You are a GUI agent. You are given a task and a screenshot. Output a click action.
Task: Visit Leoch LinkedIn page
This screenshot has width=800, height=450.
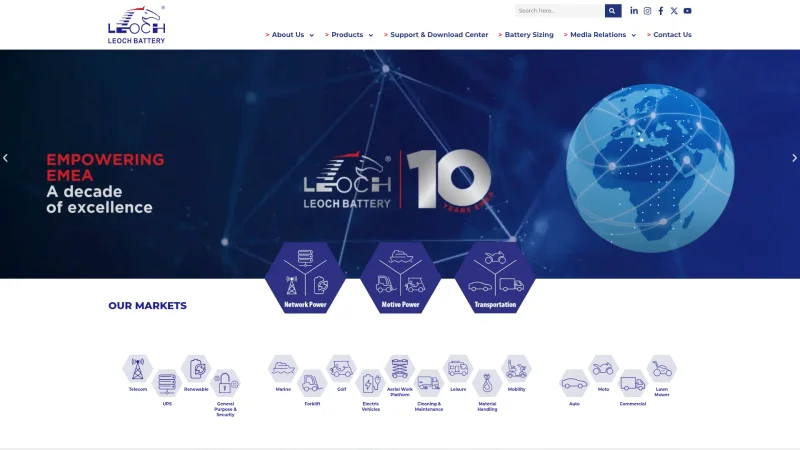pyautogui.click(x=634, y=11)
